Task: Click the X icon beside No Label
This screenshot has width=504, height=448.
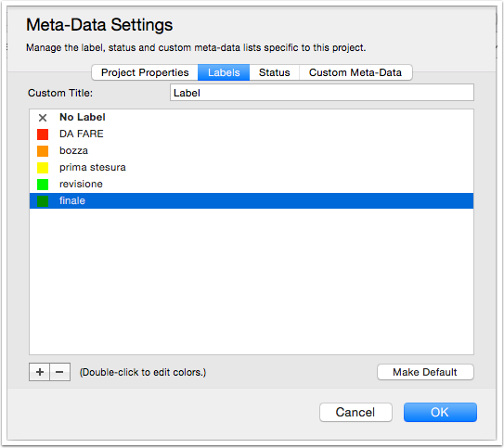Action: tap(43, 118)
